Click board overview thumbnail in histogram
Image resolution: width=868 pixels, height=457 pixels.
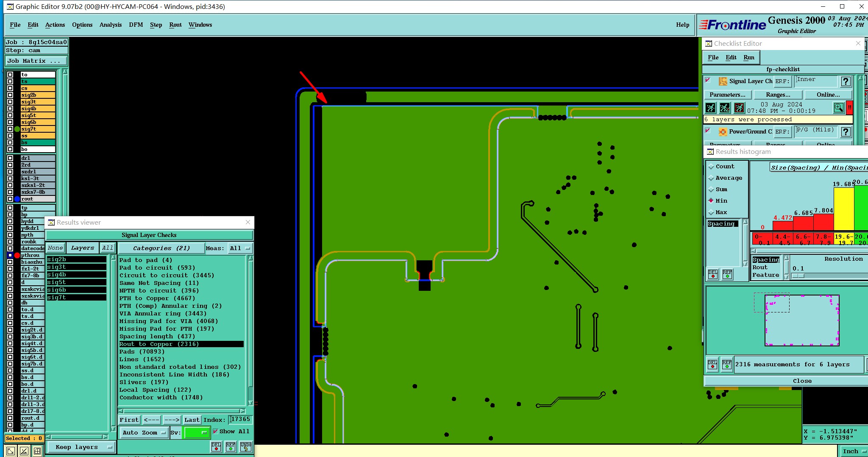pyautogui.click(x=802, y=320)
